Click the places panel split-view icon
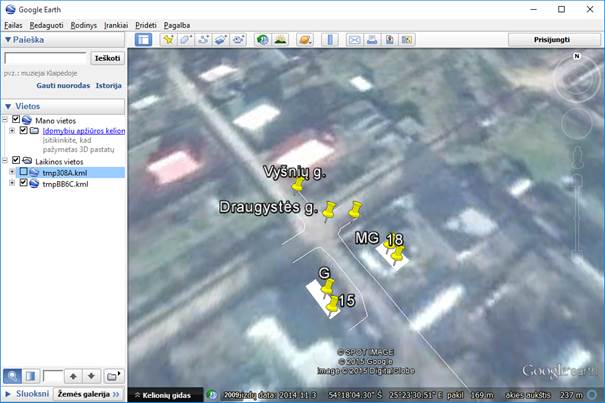 click(30, 376)
